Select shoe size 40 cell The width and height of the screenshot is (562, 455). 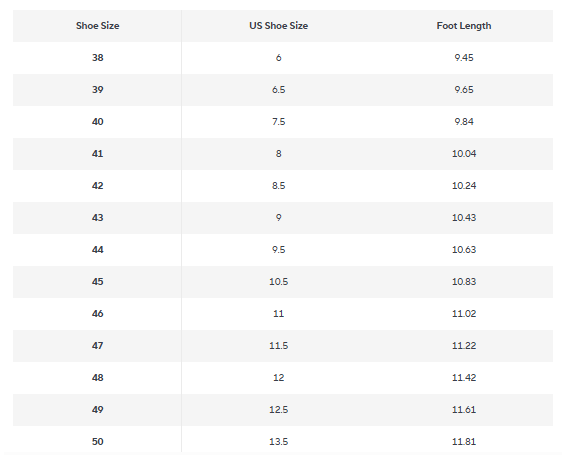point(97,122)
